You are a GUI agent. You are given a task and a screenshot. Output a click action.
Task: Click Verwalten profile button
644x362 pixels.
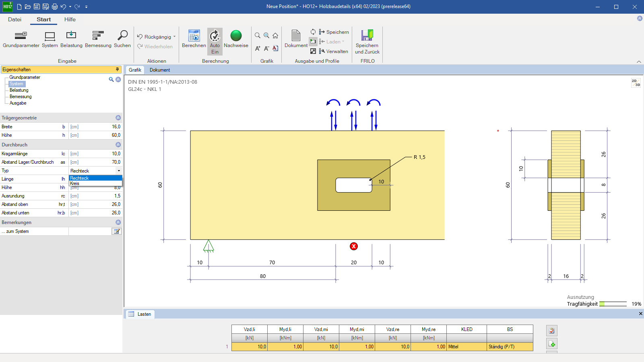pos(334,51)
